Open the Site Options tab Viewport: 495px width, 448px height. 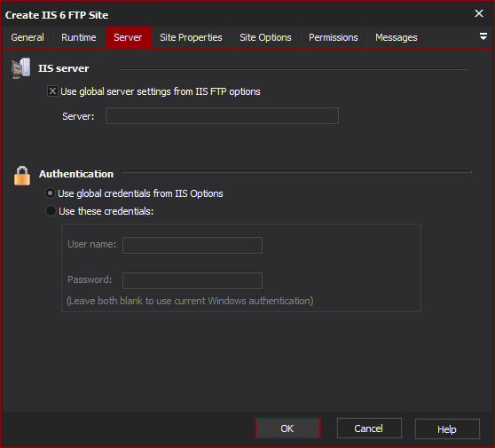265,37
